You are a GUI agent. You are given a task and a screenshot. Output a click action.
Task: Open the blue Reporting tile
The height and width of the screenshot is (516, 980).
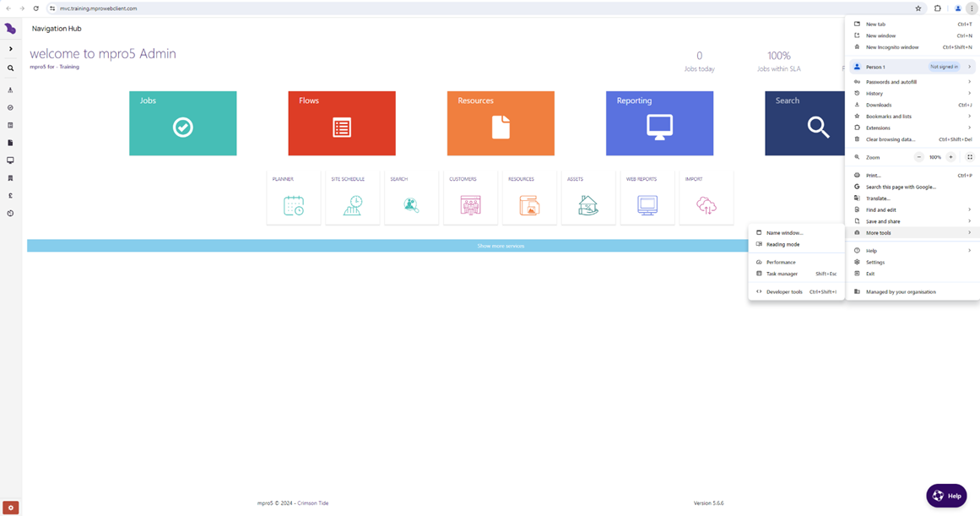[x=659, y=123]
